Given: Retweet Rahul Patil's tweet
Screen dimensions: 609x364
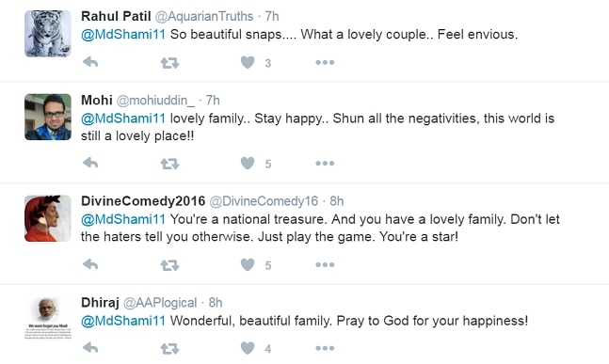Looking at the screenshot, I should (169, 63).
